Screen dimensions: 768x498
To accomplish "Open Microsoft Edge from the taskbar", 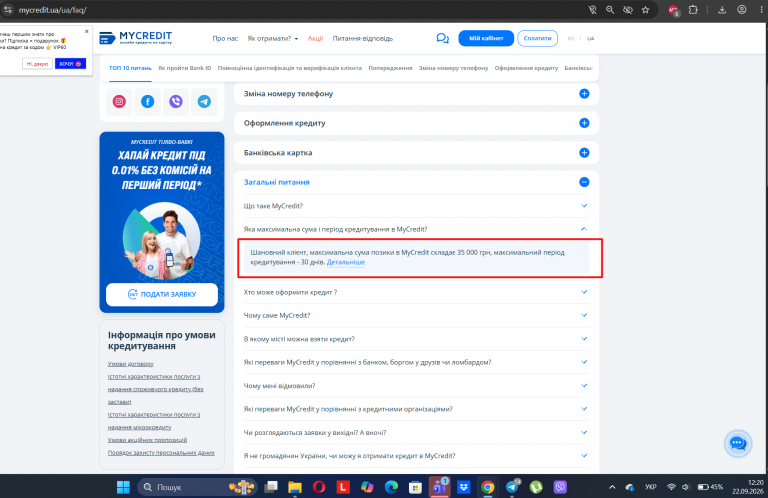I will pos(391,487).
